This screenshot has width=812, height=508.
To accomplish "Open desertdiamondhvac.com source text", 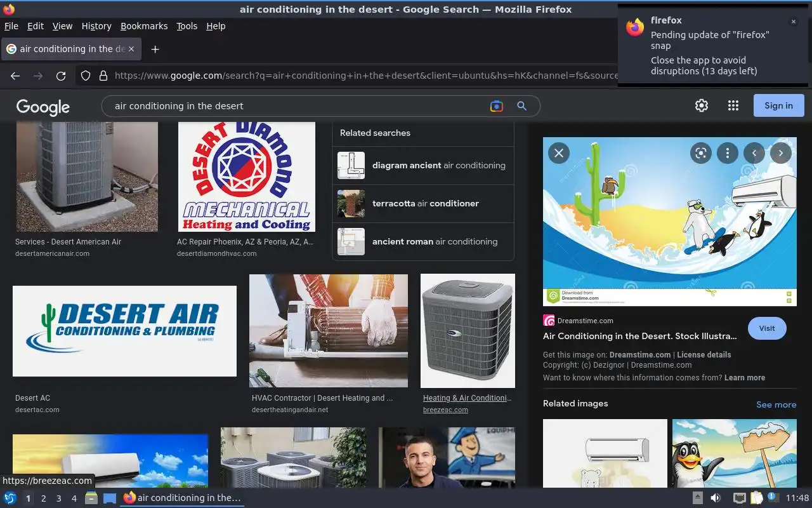I will tap(217, 253).
